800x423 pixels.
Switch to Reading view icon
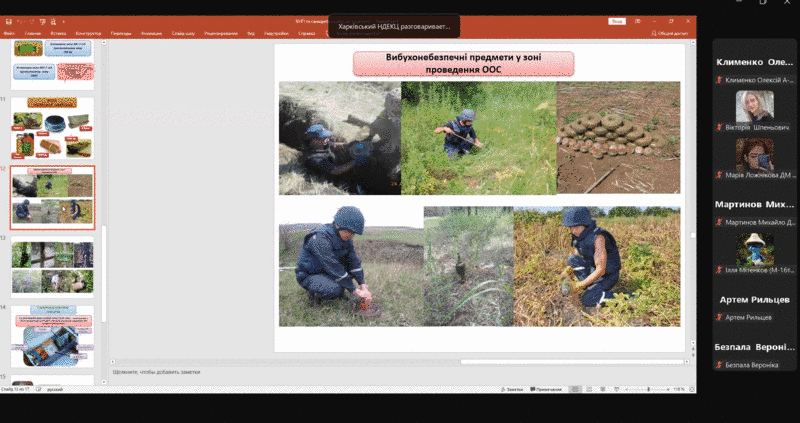point(603,389)
